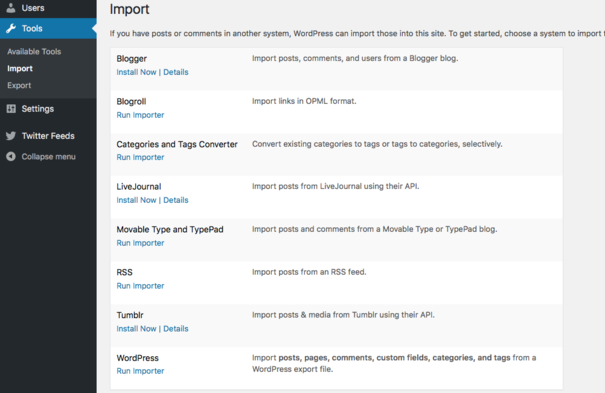
Task: Install the LiveJournal importer now
Action: pyautogui.click(x=136, y=200)
